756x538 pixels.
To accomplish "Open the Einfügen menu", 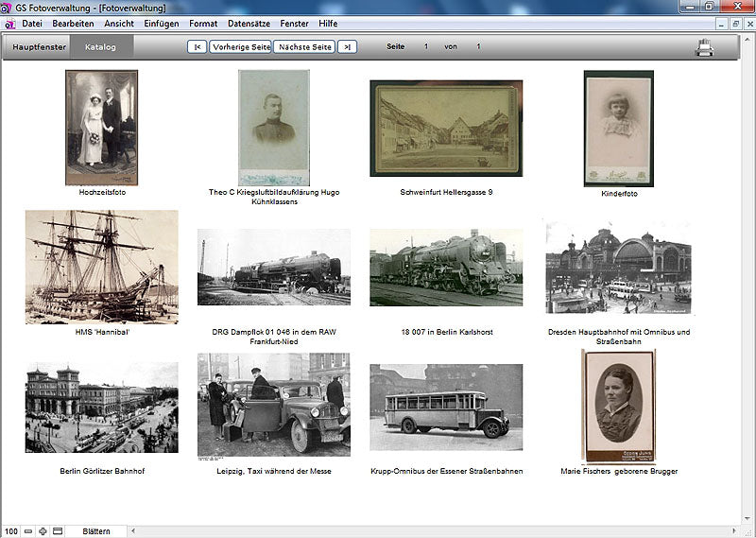I will tap(162, 23).
